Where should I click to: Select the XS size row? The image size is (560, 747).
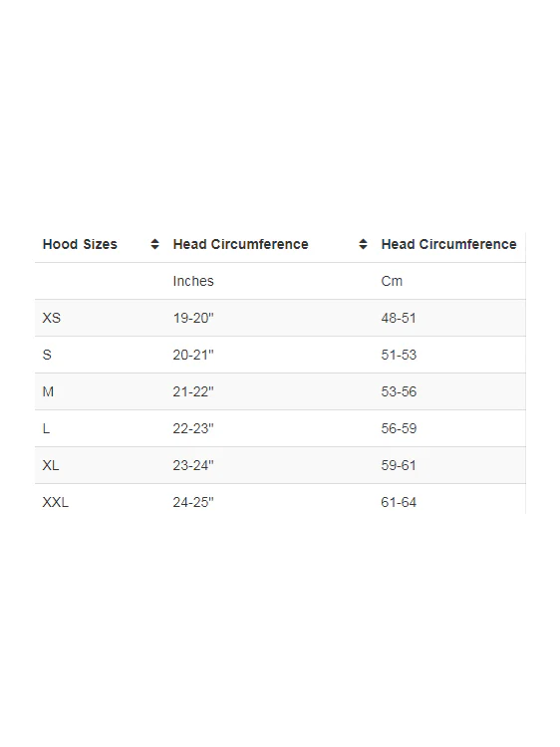[x=280, y=318]
